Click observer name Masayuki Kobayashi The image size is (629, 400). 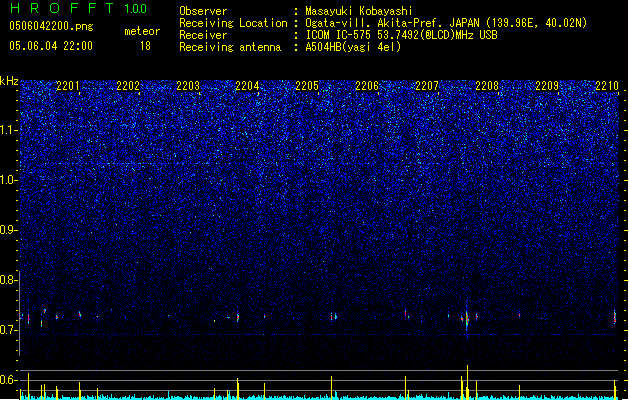point(359,11)
